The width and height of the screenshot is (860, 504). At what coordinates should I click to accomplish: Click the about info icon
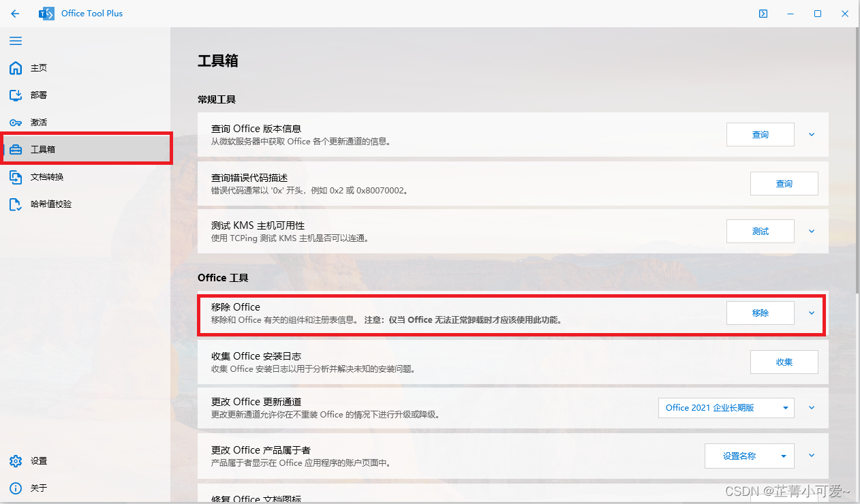16,488
